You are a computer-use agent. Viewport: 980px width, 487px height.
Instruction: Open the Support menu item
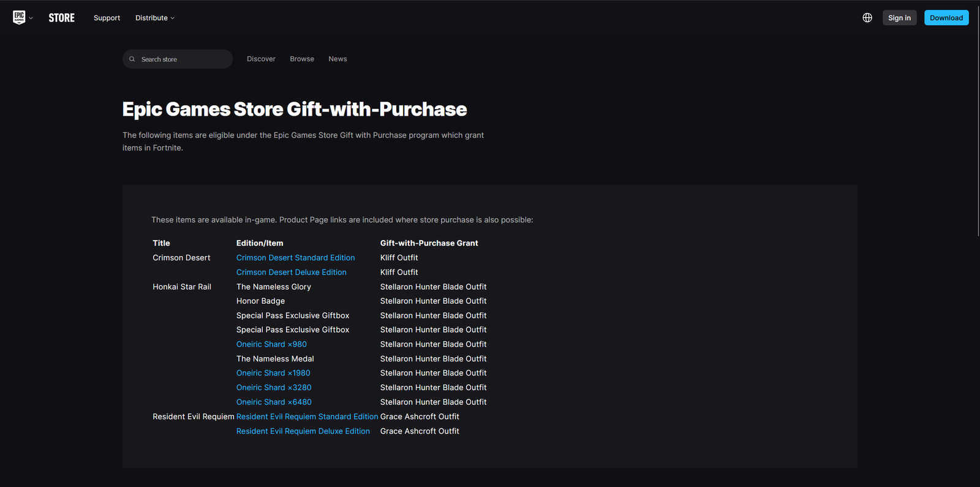(107, 18)
